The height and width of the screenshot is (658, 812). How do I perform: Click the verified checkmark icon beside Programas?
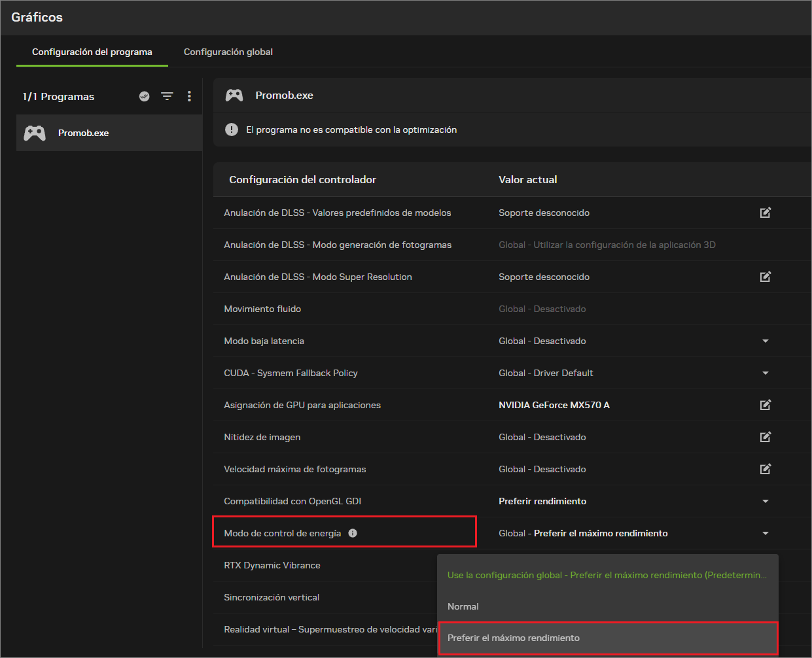[x=145, y=96]
